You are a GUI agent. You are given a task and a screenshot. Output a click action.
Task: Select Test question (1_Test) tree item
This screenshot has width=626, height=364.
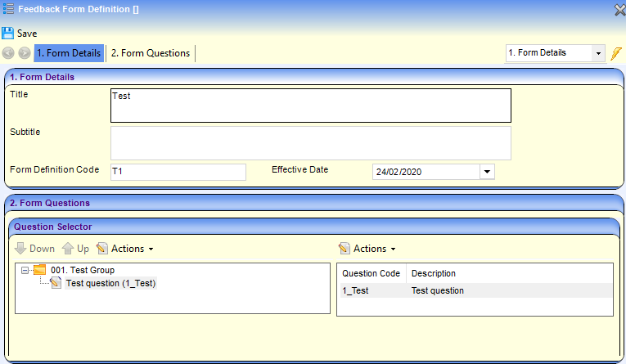pos(110,283)
